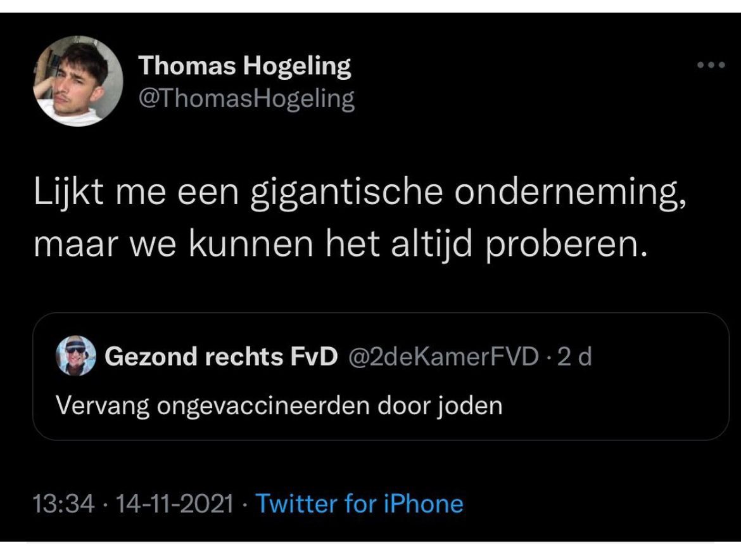Click the word 'iPhone' in source label

pyautogui.click(x=423, y=504)
